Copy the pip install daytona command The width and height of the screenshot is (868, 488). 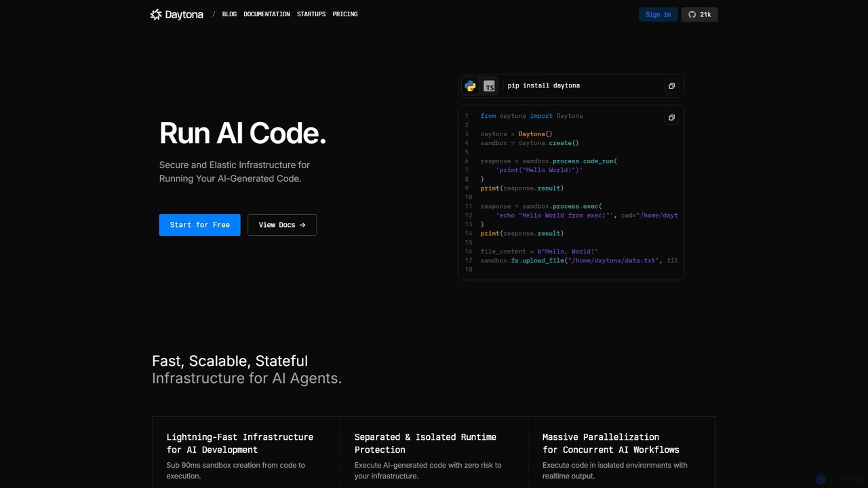click(671, 86)
